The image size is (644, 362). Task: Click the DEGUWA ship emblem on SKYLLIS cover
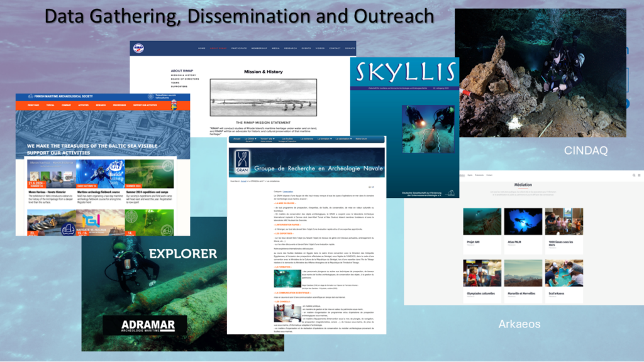450,193
